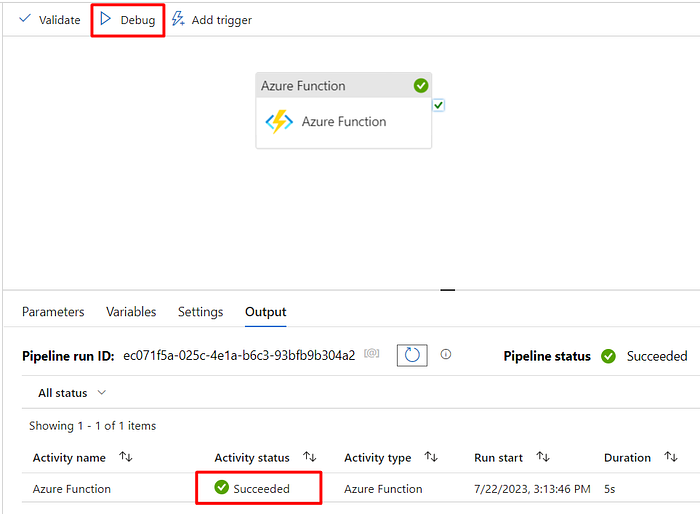700x514 pixels.
Task: Sort by Activity status column arrows
Action: [309, 457]
